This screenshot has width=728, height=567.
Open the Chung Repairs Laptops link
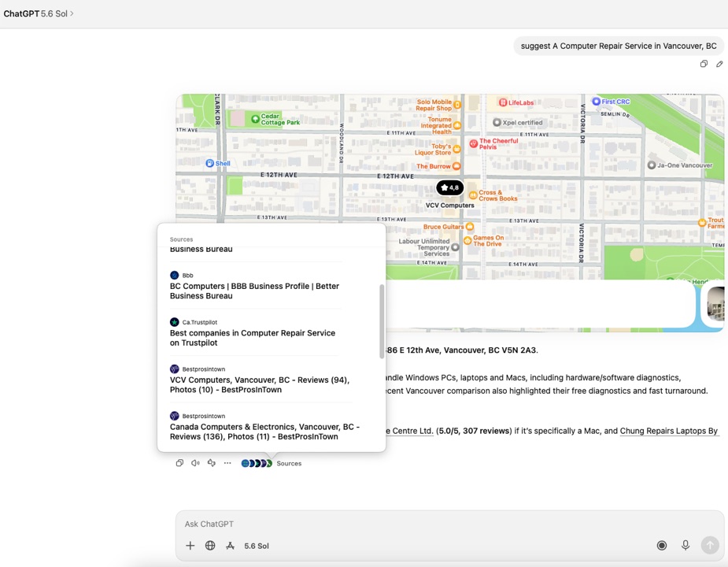669,431
